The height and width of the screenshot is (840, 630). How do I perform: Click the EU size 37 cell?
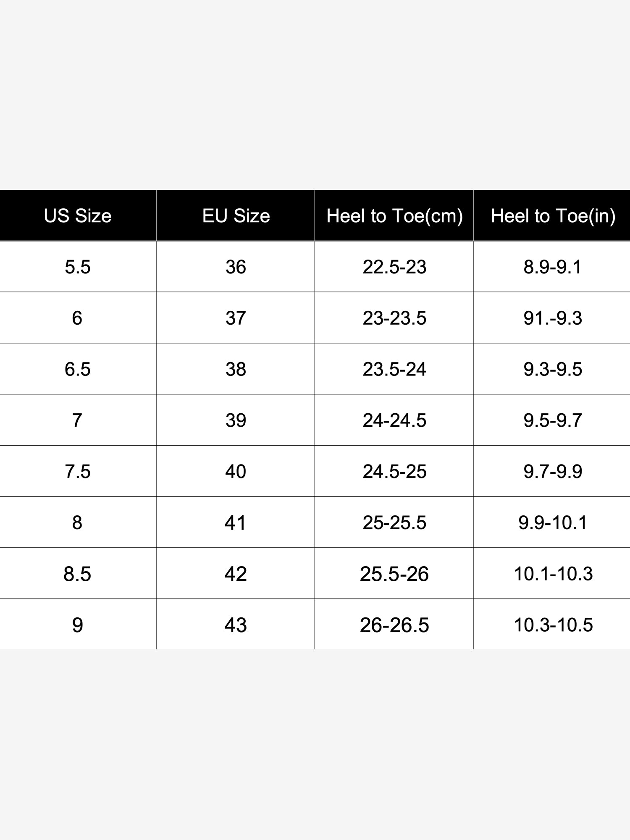tap(236, 318)
